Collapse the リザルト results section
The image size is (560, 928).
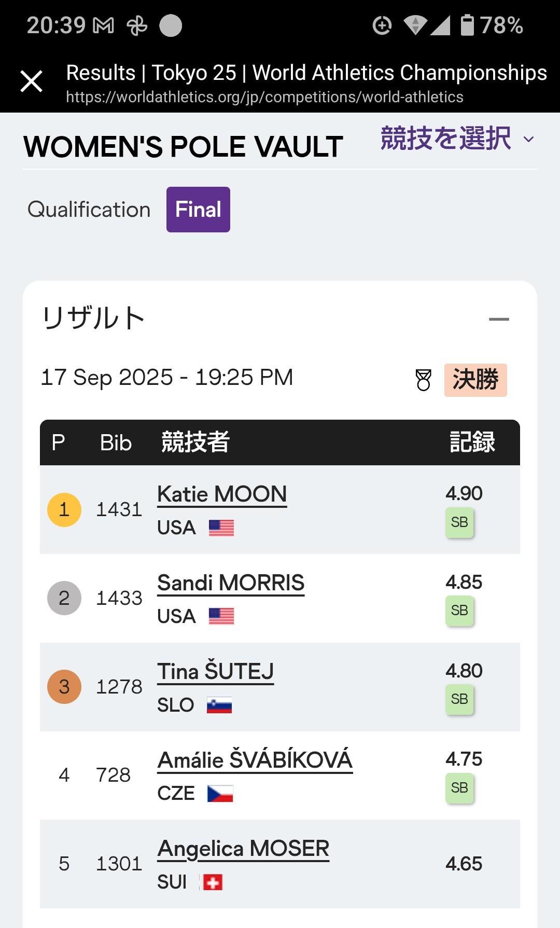499,319
